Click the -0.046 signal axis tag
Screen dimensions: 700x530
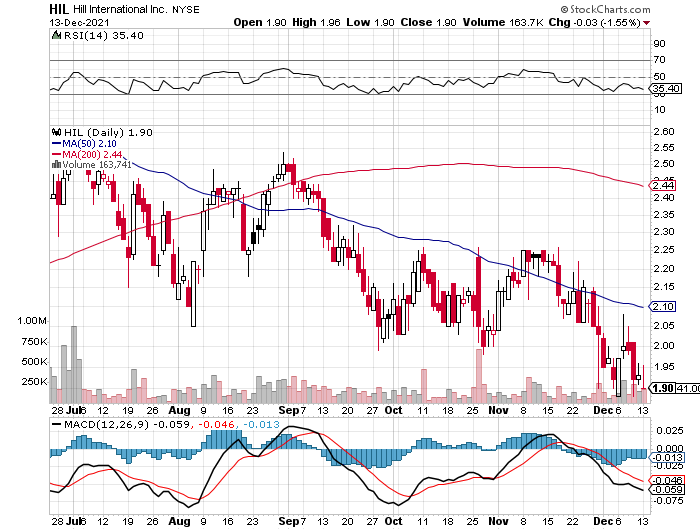(x=668, y=480)
